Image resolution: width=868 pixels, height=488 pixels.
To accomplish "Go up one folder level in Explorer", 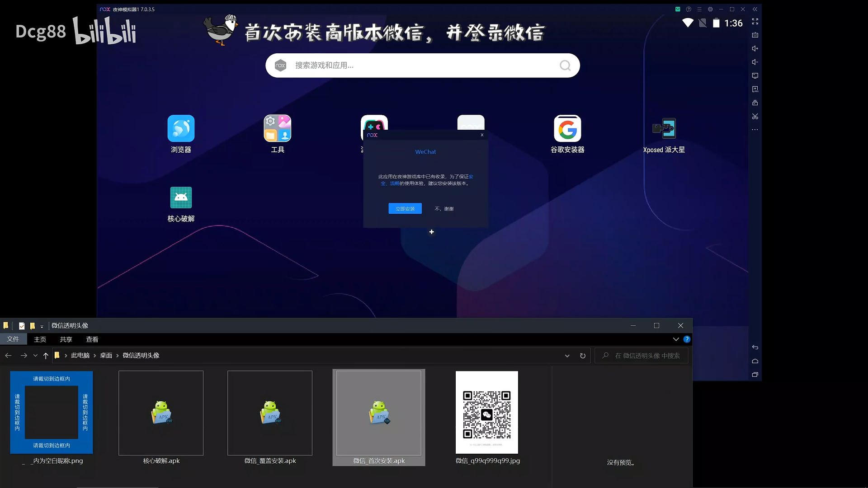I will click(46, 356).
